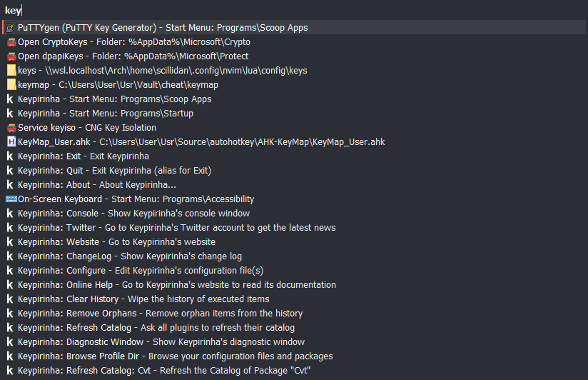The width and height of the screenshot is (588, 380).
Task: Select Keypirinha: Exit result
Action: (x=294, y=156)
